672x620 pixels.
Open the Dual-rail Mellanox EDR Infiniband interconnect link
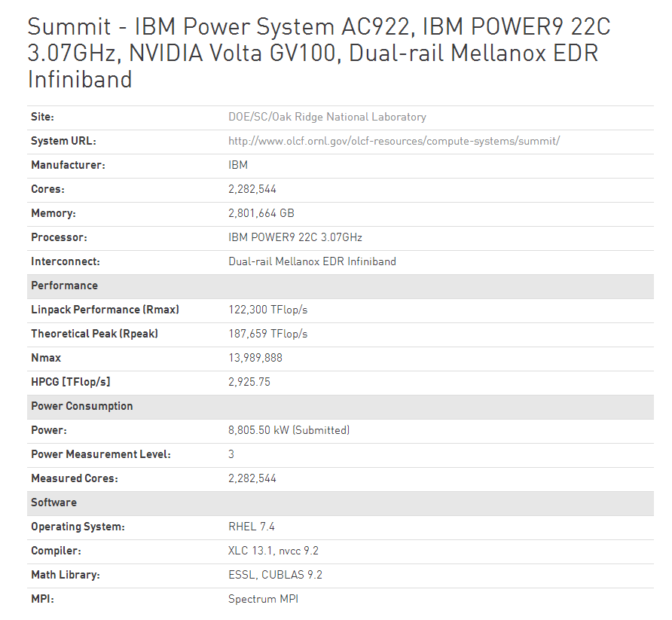[x=312, y=261]
